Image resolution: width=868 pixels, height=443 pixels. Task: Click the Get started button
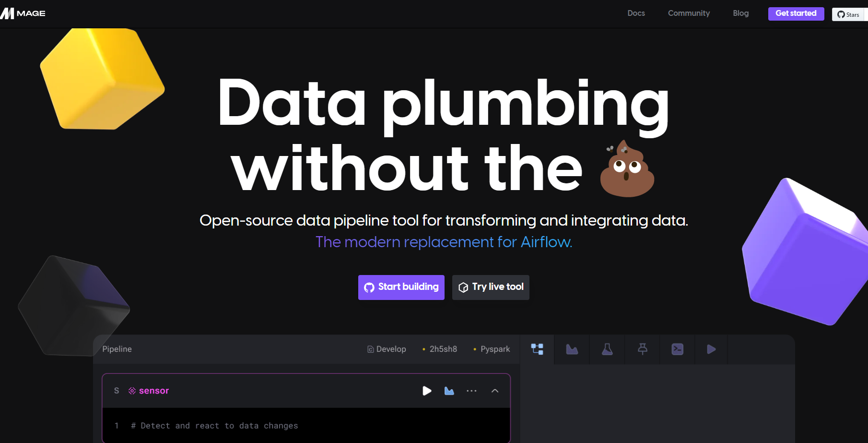click(x=796, y=13)
